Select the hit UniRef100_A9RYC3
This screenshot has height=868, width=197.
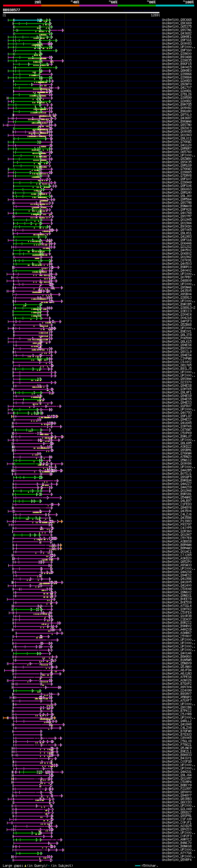pos(177,839)
